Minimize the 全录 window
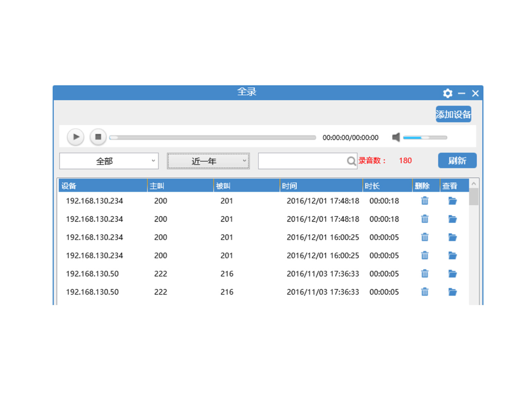The image size is (532, 408). tap(461, 93)
